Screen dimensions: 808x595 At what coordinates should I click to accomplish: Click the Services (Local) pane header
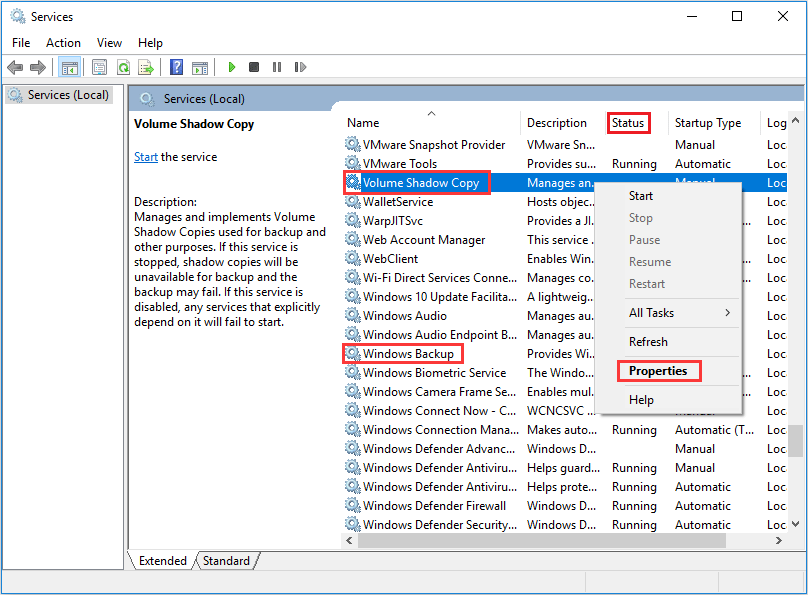[204, 98]
